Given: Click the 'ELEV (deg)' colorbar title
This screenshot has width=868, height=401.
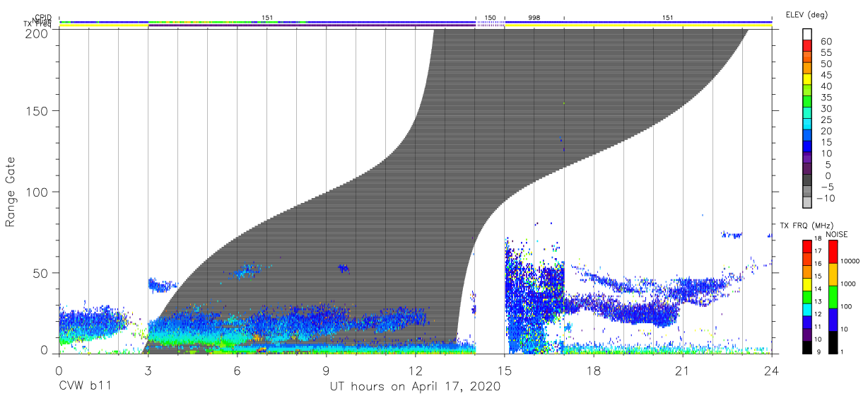Looking at the screenshot, I should point(805,14).
